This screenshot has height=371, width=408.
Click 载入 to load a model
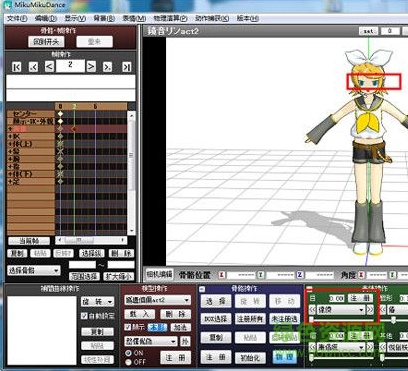[139, 314]
